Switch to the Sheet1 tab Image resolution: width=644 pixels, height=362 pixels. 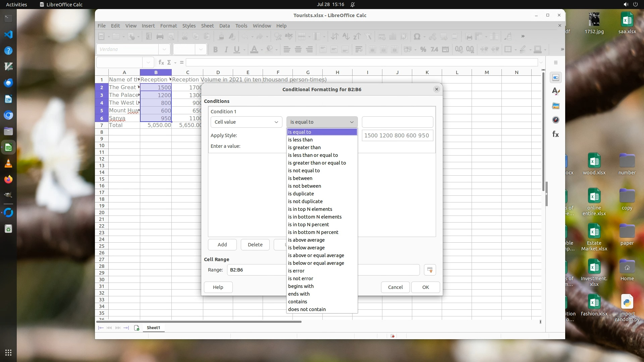[x=153, y=328]
